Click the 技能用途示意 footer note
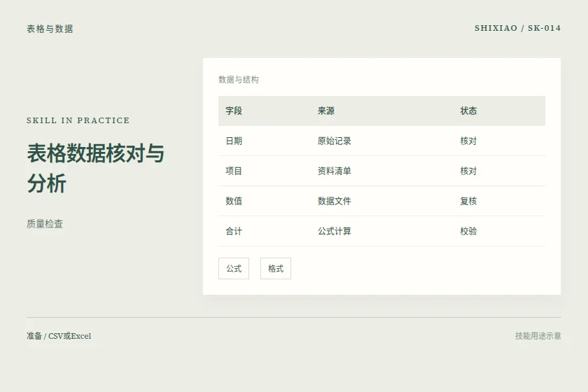 [538, 336]
